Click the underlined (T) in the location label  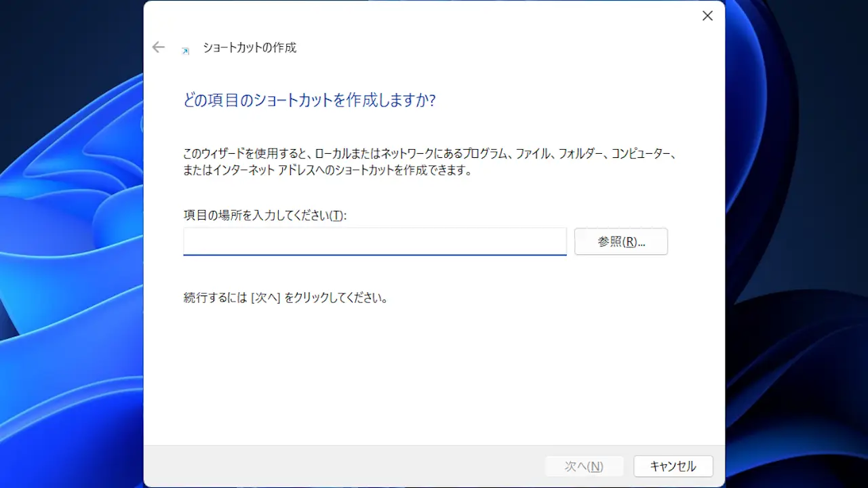[x=337, y=216]
